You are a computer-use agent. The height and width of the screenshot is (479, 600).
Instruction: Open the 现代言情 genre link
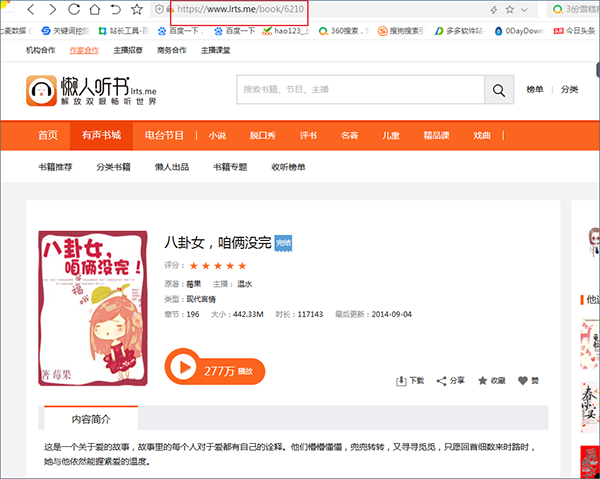(x=201, y=299)
